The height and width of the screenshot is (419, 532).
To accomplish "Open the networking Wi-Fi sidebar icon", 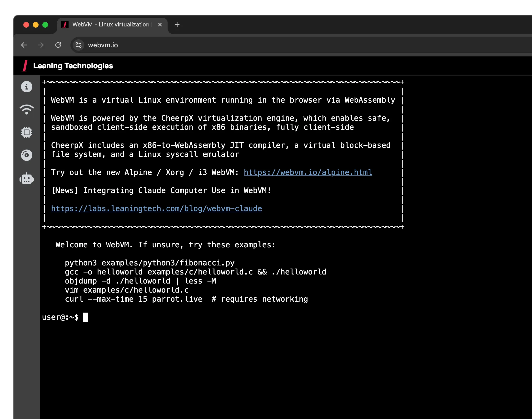I will 26,110.
